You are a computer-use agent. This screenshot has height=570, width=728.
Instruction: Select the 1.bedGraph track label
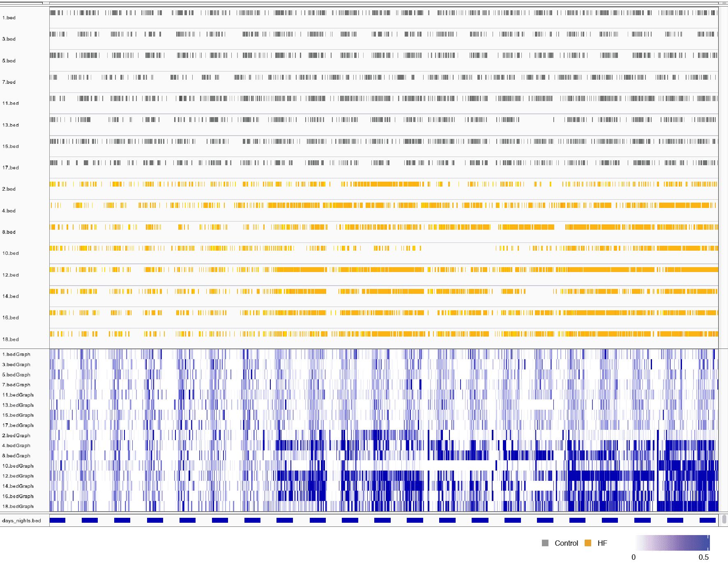[x=16, y=354]
